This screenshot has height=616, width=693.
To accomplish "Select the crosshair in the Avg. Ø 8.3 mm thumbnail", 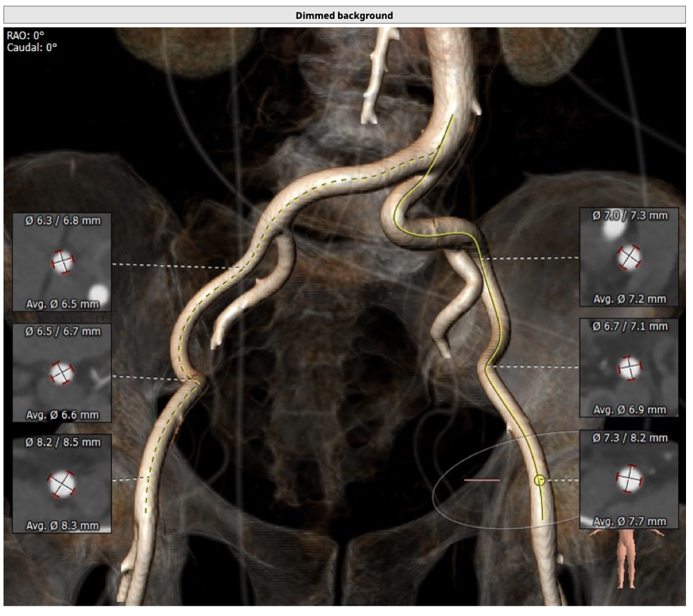I will [62, 484].
